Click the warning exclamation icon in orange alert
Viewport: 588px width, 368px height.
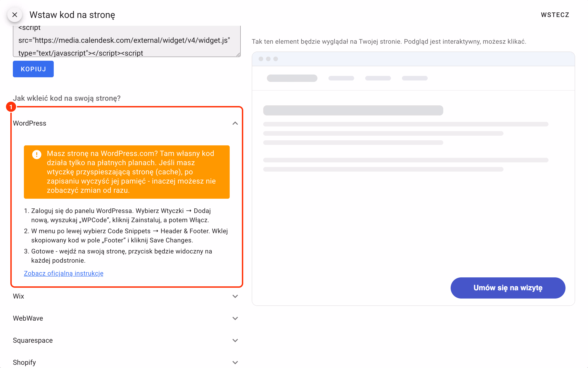tap(37, 154)
